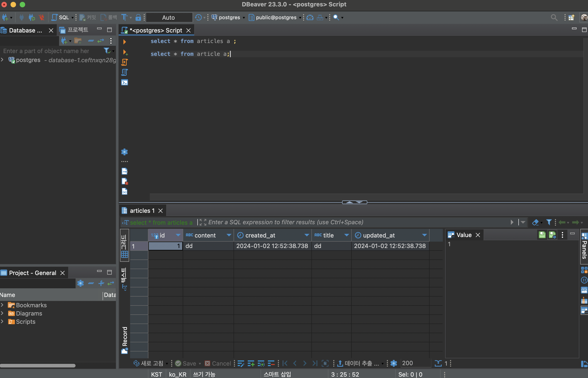The image size is (588, 378).
Task: Toggle the transaction lock icon in toolbar
Action: (138, 17)
